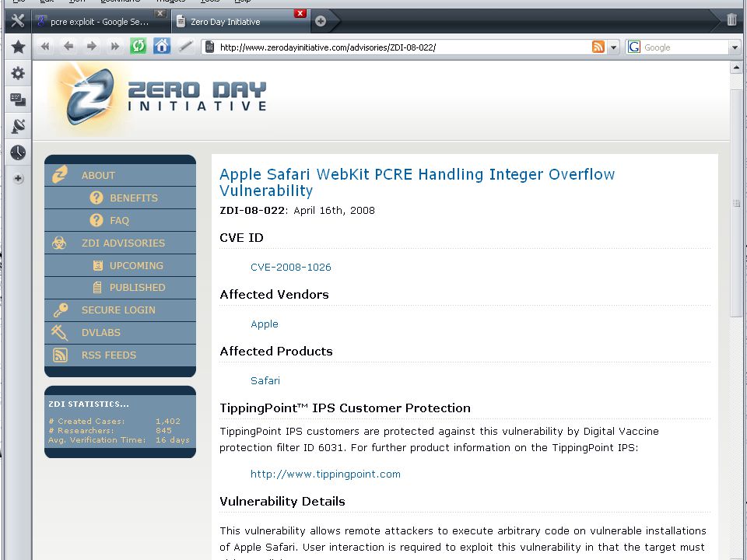Open the http://www.tippingpoint.com link

point(325,474)
